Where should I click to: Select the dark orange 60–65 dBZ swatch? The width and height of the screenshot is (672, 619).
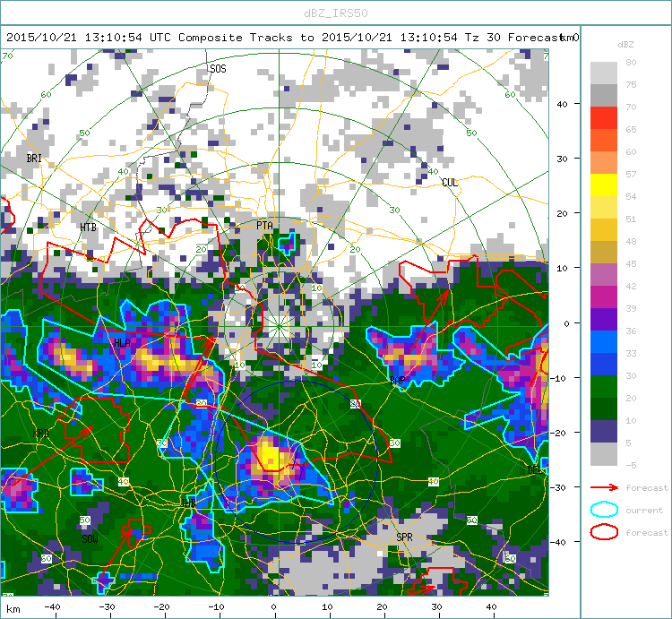(x=603, y=140)
